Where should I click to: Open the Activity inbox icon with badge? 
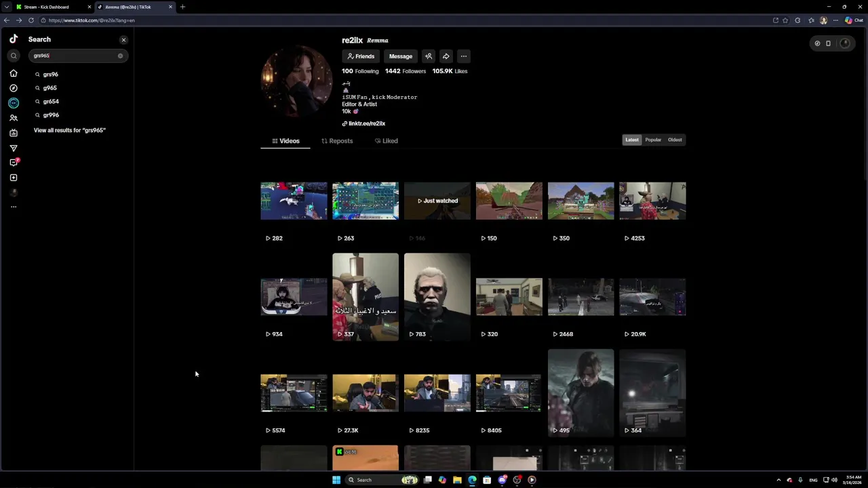[x=14, y=163]
